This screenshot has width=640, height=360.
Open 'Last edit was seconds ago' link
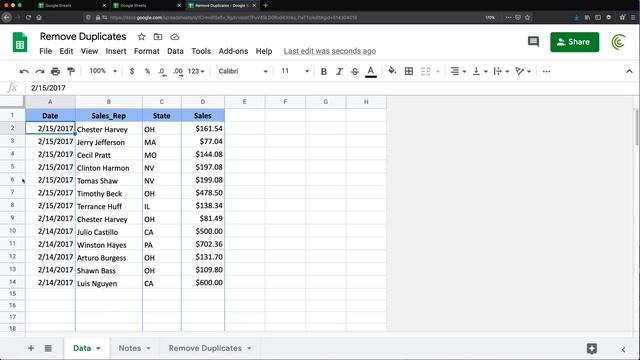point(330,51)
